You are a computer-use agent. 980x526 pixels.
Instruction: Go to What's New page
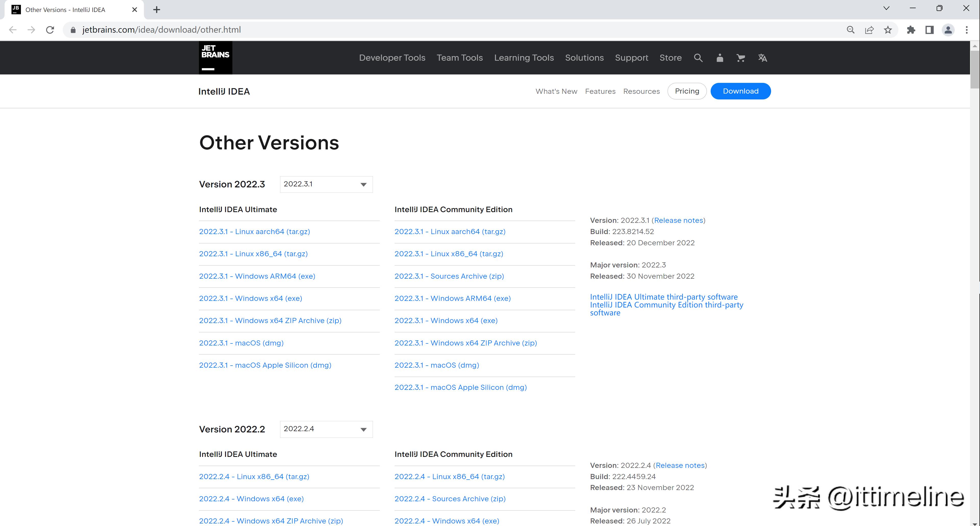coord(556,91)
